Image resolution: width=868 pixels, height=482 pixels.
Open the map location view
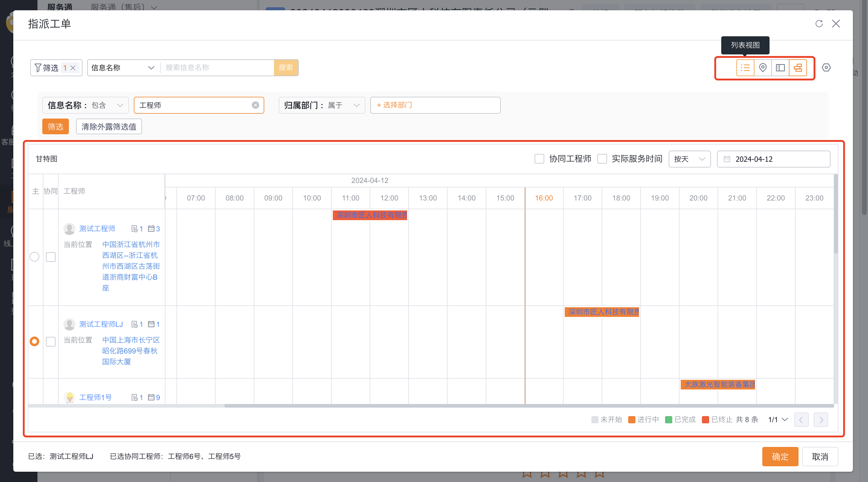pyautogui.click(x=763, y=68)
